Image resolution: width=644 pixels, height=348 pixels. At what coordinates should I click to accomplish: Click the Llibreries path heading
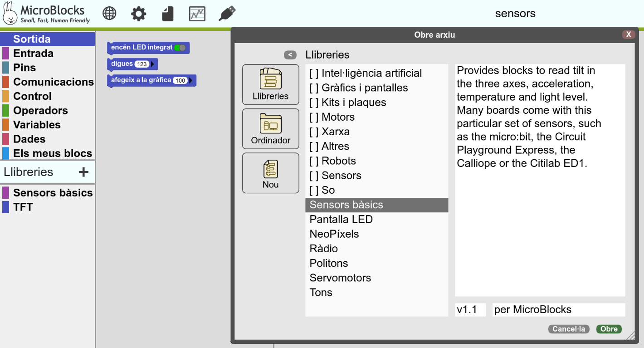coord(327,55)
